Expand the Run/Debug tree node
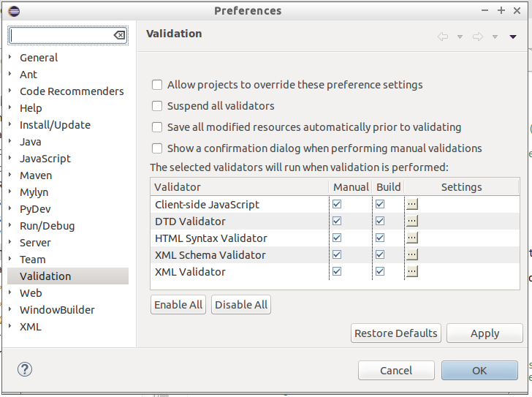Viewport: 532px width, 397px height. tap(10, 226)
